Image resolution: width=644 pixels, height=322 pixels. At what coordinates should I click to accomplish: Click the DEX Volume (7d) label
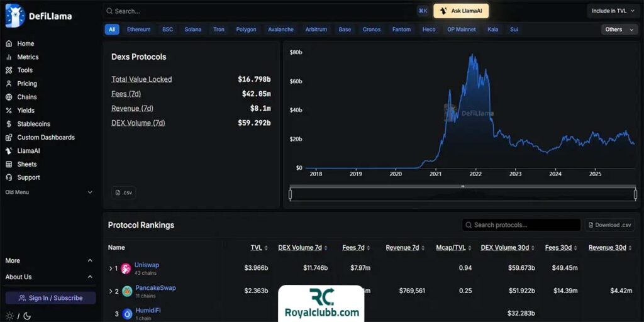pos(138,123)
